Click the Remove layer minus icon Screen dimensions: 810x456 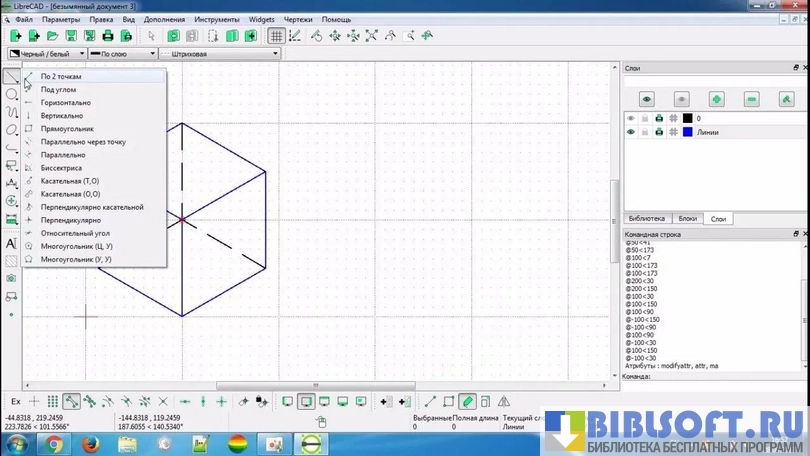tap(751, 99)
